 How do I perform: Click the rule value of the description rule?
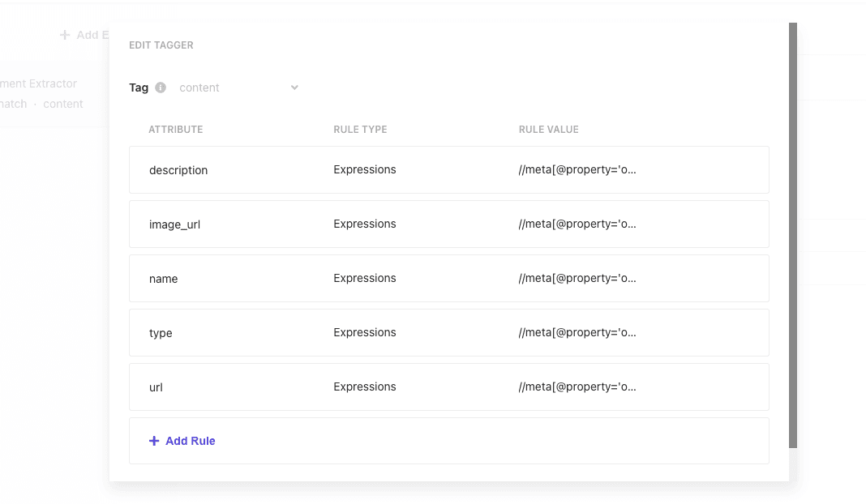click(577, 170)
